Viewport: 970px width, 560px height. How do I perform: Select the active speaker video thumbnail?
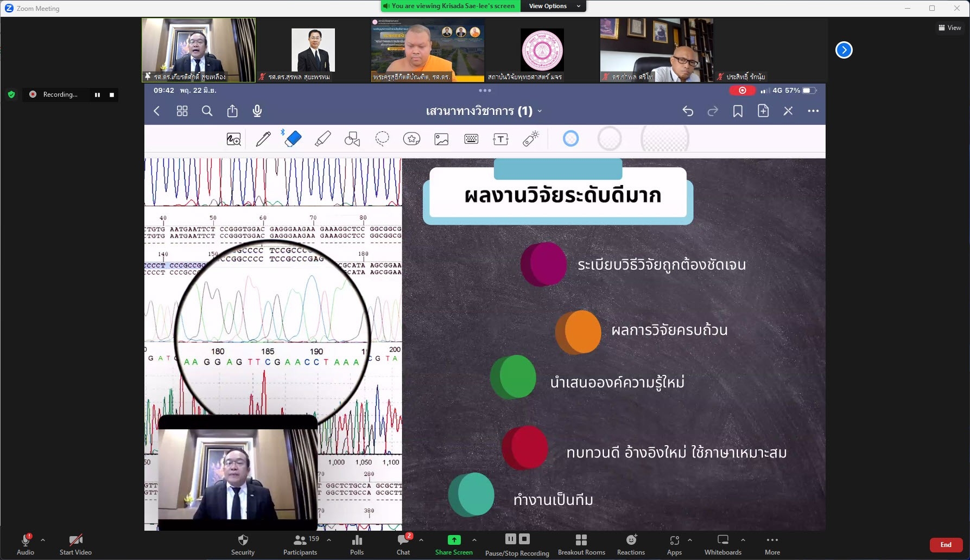199,50
